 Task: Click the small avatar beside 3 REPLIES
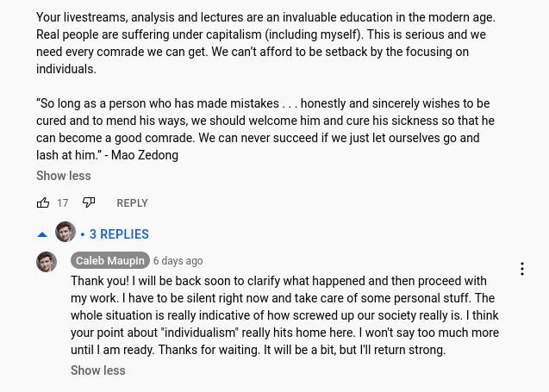coord(66,233)
